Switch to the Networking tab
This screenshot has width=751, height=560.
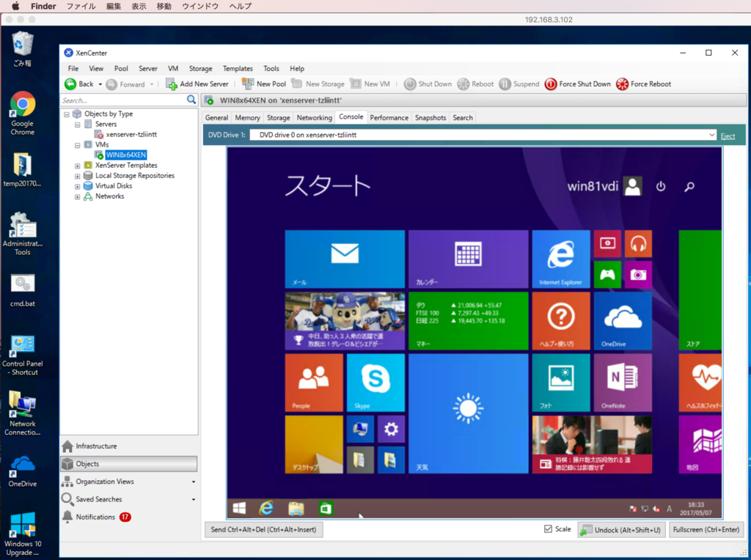click(x=314, y=118)
